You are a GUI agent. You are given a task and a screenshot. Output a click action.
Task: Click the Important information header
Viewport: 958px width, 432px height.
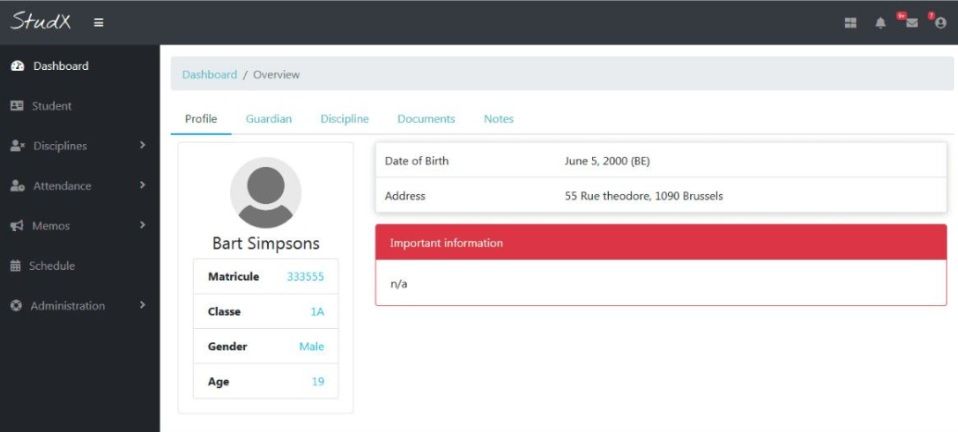point(661,243)
